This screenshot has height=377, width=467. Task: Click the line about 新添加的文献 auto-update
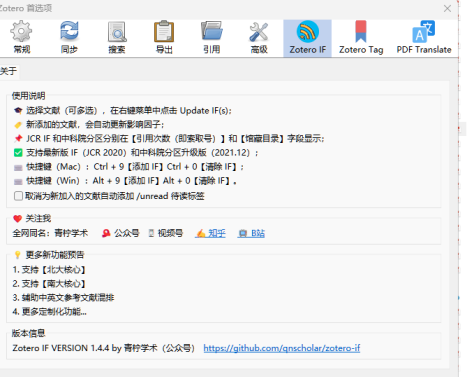click(x=89, y=125)
